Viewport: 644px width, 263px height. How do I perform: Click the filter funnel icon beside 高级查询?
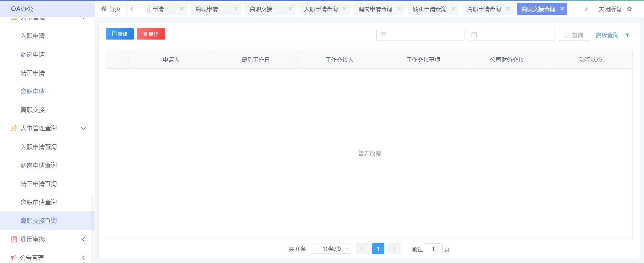click(x=627, y=35)
